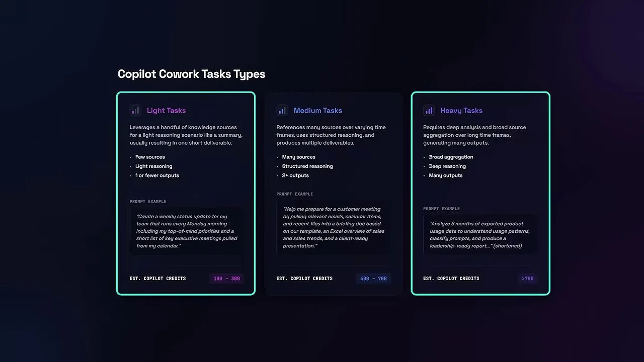Screen dimensions: 644x362
Task: Click the 400 - 700 credits badge
Action: tap(373, 279)
